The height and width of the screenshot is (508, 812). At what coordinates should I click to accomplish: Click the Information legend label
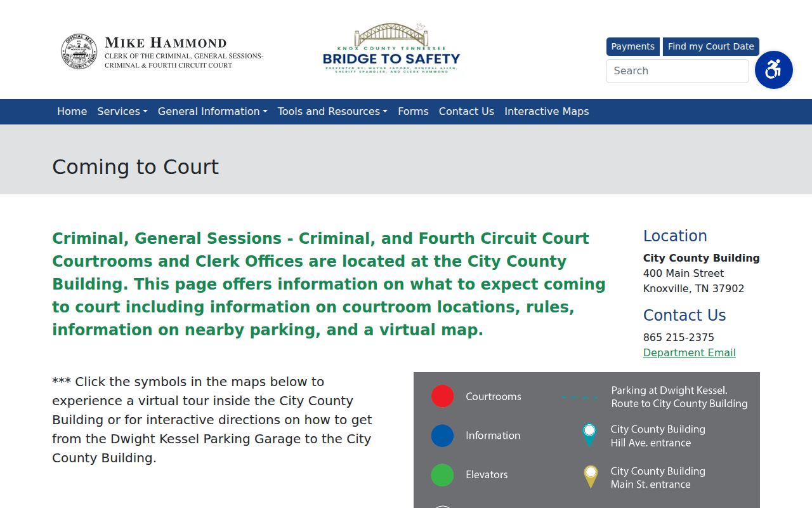pyautogui.click(x=492, y=436)
